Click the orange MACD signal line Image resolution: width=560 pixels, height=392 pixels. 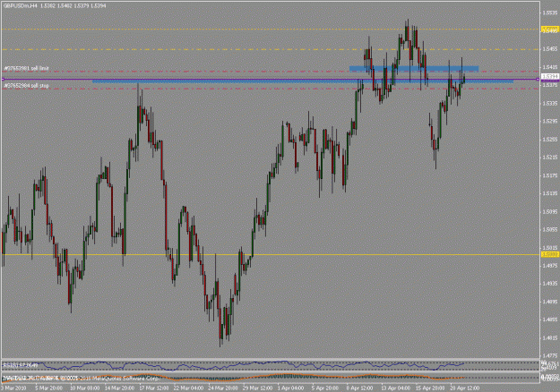[232, 378]
